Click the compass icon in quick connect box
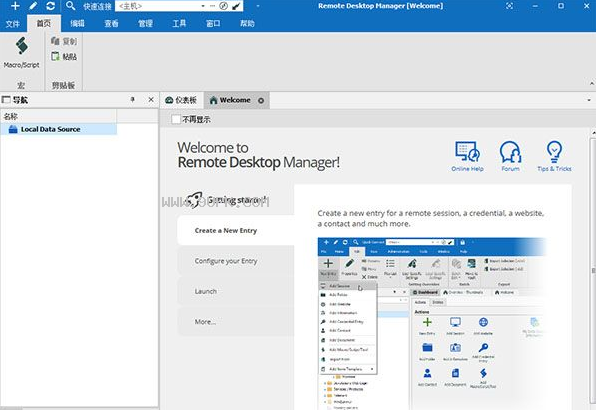This screenshot has width=596, height=410. point(224,6)
